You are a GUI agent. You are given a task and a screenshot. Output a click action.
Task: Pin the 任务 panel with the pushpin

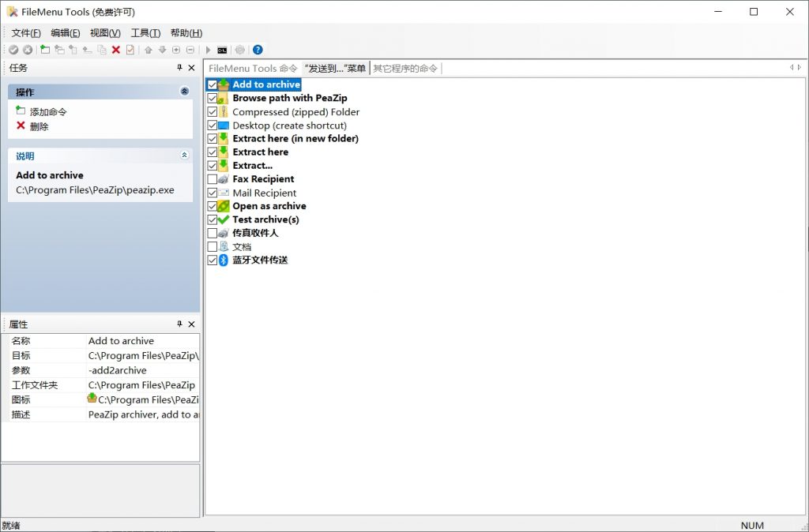(179, 68)
